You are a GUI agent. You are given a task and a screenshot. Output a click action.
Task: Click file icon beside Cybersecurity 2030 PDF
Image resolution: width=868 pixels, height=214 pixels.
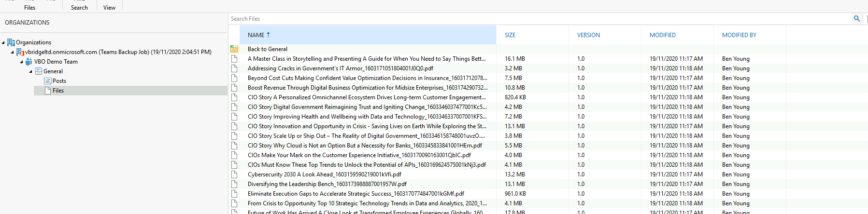pyautogui.click(x=234, y=174)
